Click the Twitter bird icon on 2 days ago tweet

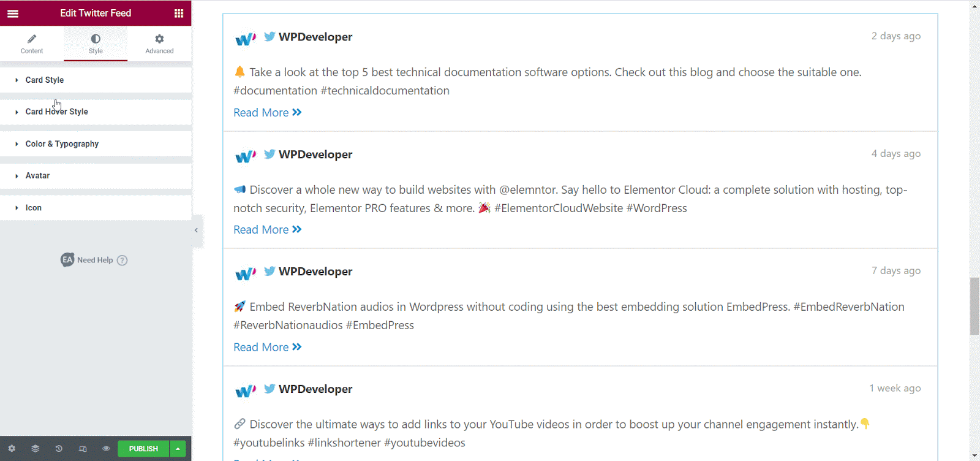tap(269, 36)
